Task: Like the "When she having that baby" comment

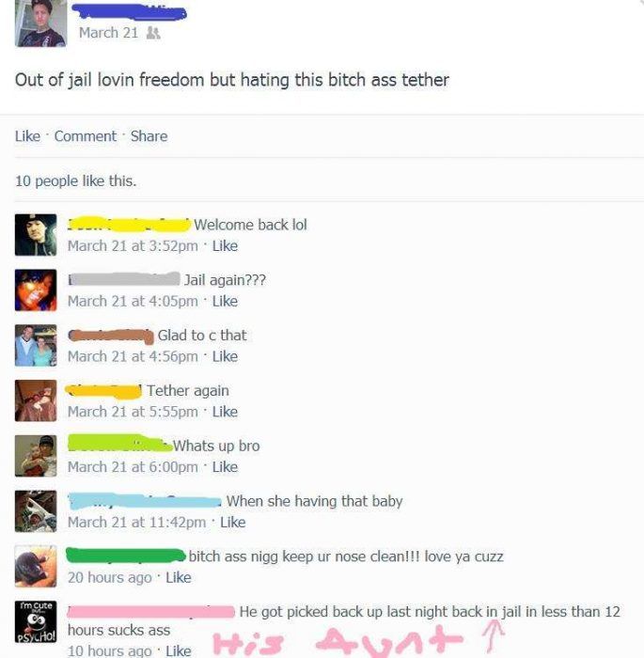Action: click(233, 523)
